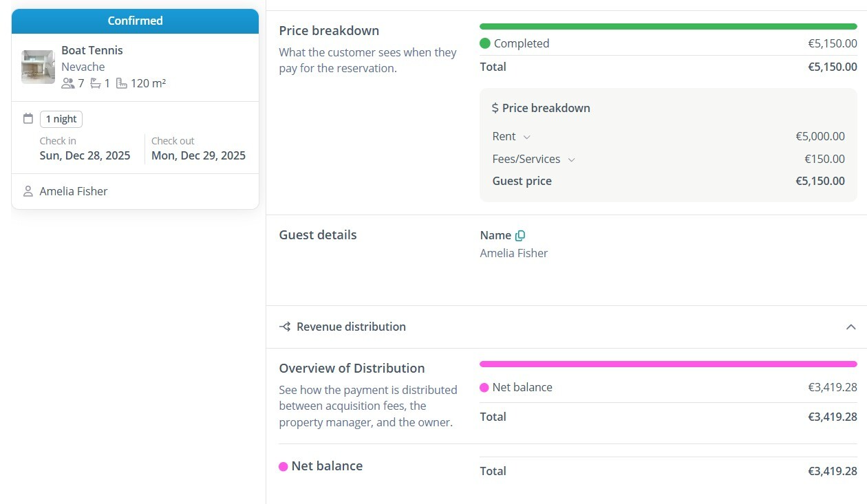Click the guests count icon showing 7
This screenshot has width=867, height=504.
(67, 83)
